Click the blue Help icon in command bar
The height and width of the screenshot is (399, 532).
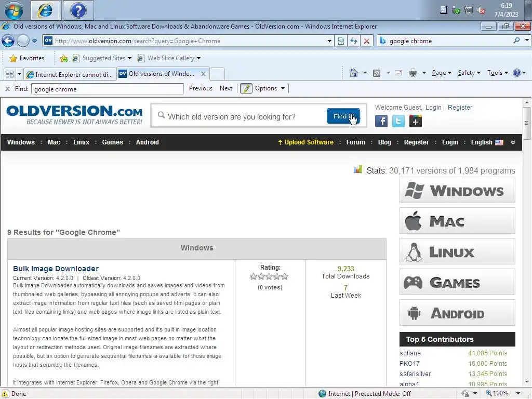click(x=517, y=73)
